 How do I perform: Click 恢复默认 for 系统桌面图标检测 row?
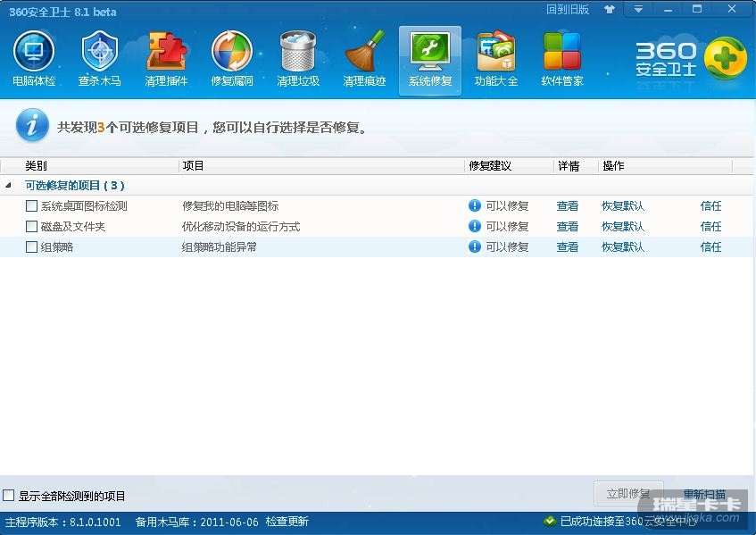(x=623, y=206)
